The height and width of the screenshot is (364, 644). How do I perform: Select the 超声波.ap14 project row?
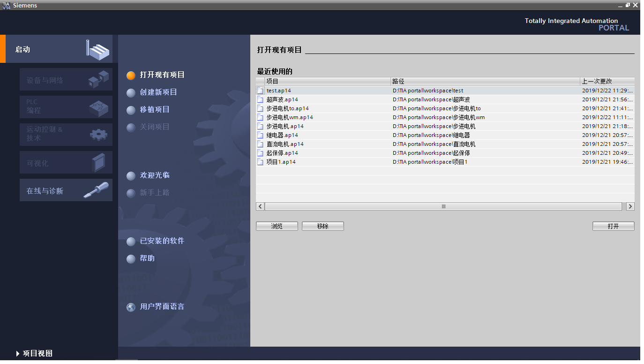point(445,99)
